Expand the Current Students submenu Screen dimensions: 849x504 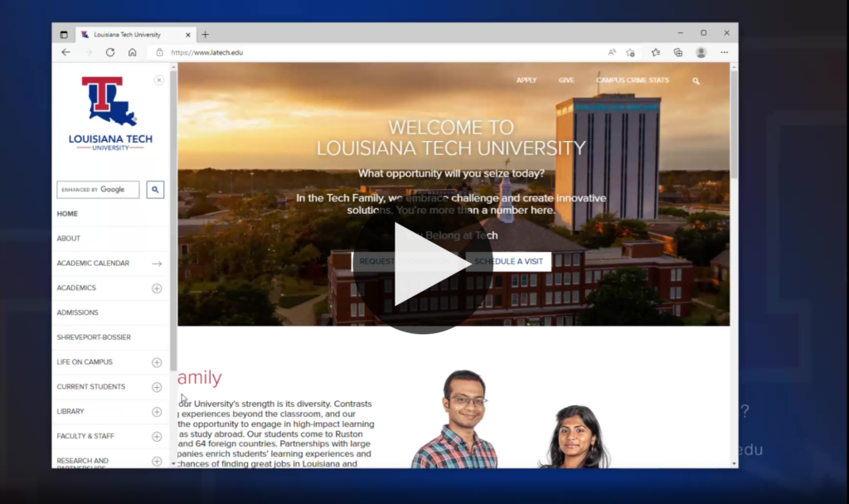(x=157, y=387)
